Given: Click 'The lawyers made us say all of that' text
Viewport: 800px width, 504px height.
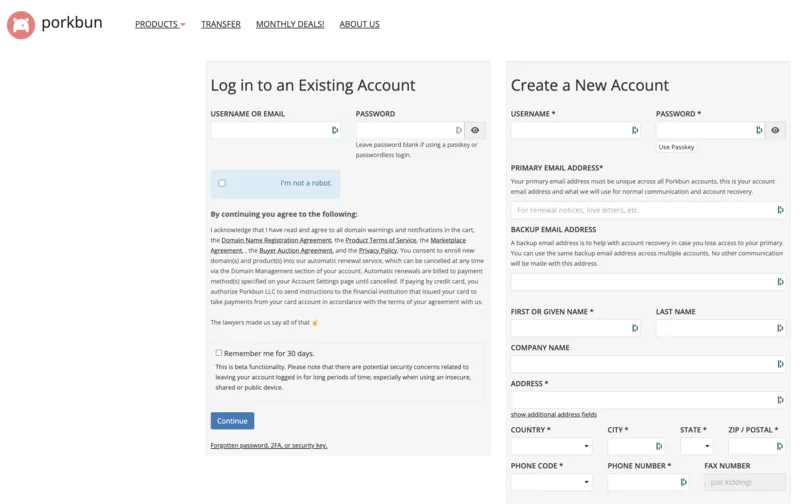Looking at the screenshot, I should 260,322.
